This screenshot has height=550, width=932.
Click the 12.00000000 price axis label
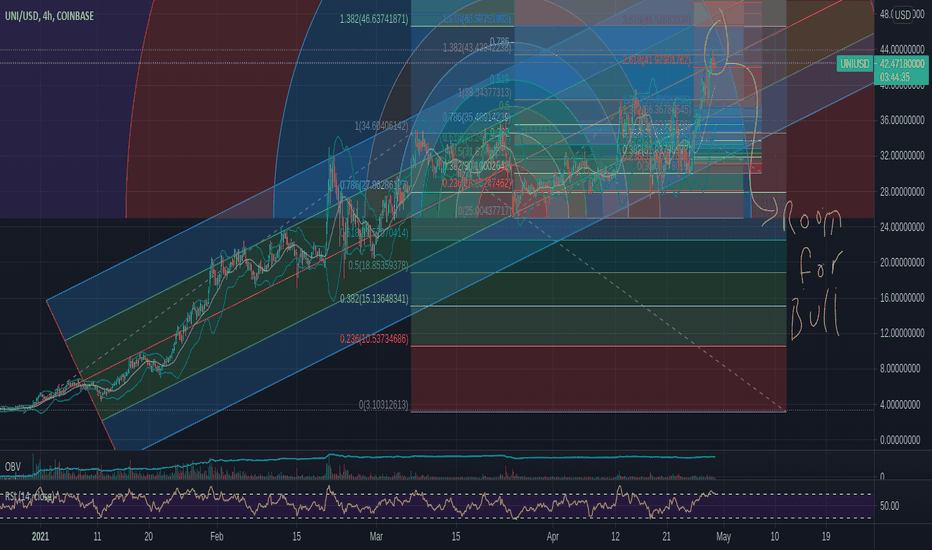(902, 333)
